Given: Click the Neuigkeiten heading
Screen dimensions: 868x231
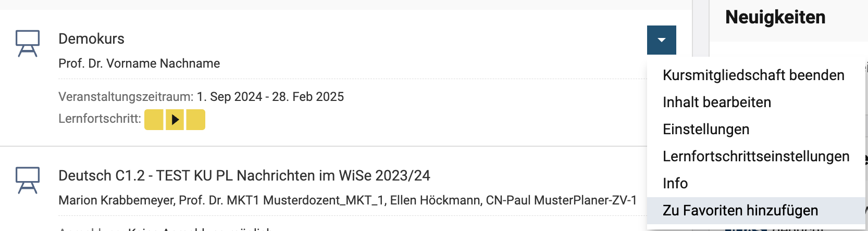Looking at the screenshot, I should pos(775,17).
